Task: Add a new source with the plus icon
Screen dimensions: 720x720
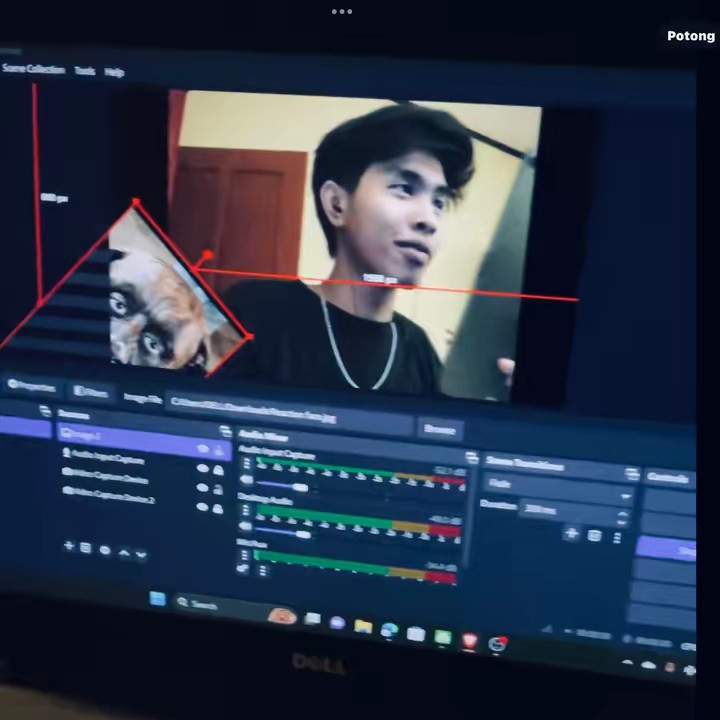Action: [x=69, y=546]
